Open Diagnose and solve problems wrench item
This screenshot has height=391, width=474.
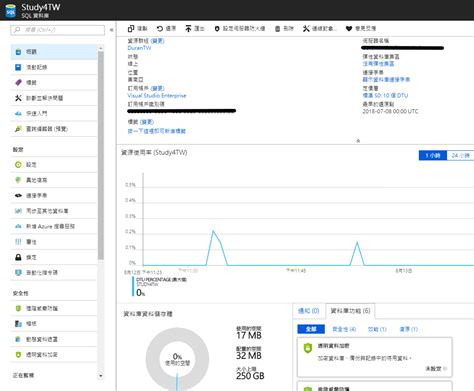[54, 98]
